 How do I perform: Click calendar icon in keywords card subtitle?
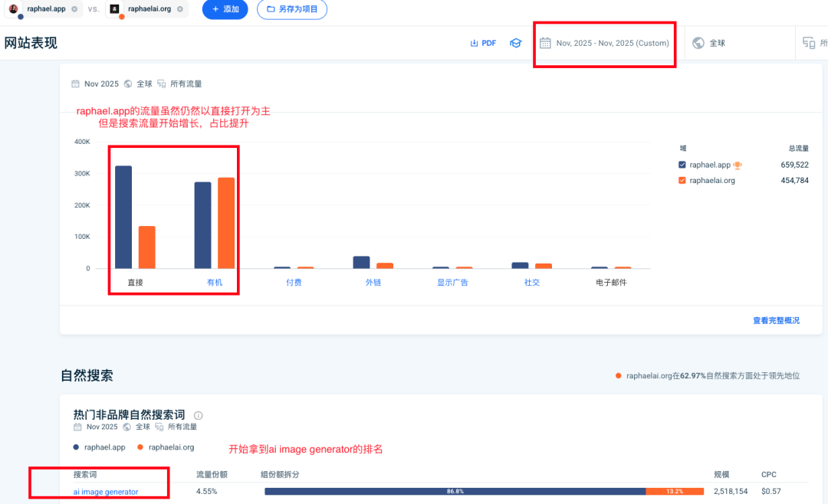(x=77, y=427)
